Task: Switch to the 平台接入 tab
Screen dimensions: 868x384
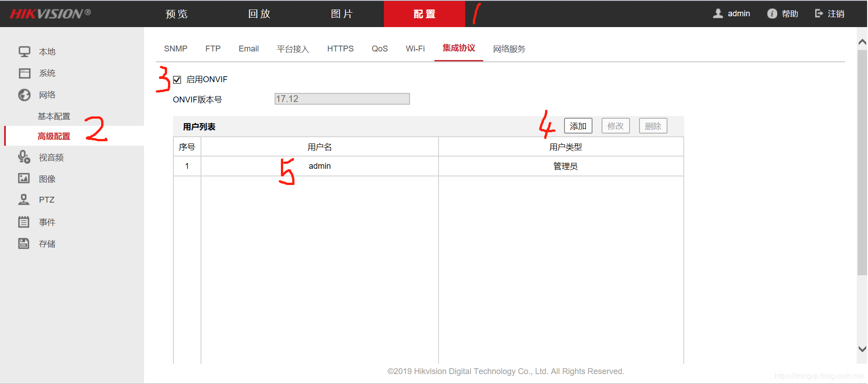Action: pyautogui.click(x=293, y=49)
